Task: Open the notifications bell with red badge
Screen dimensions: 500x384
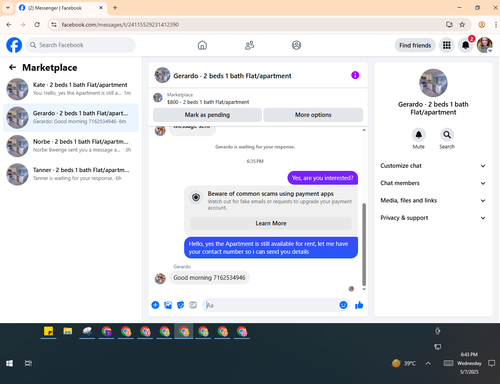Action: pyautogui.click(x=466, y=45)
